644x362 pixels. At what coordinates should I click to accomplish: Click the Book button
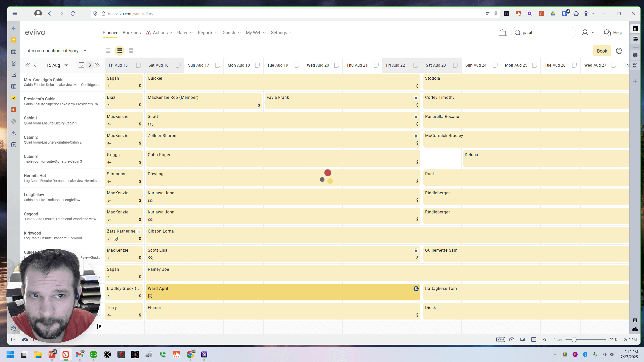[x=602, y=51]
